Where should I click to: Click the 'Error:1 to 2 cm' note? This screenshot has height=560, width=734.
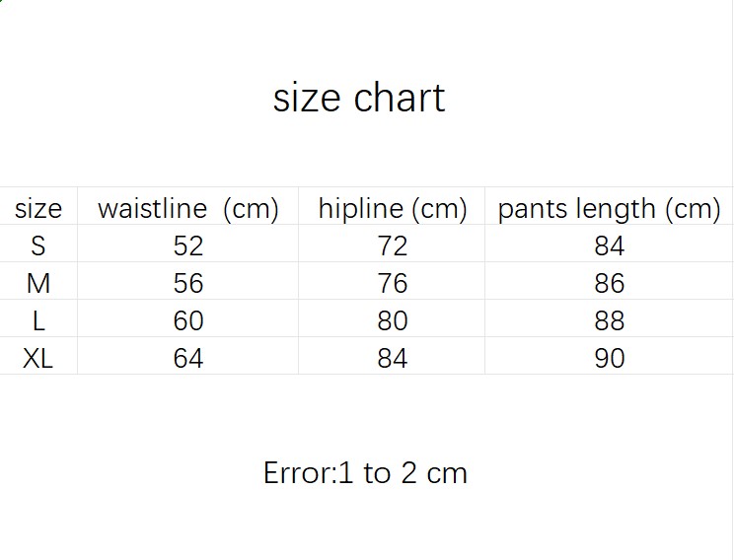coord(365,473)
